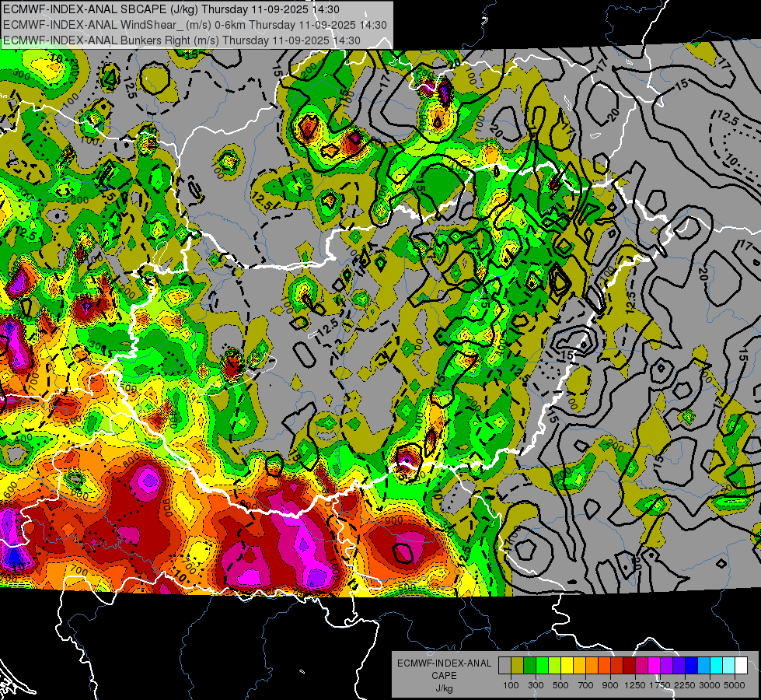Image resolution: width=761 pixels, height=700 pixels.
Task: Click the legend value 700
Action: (x=586, y=685)
